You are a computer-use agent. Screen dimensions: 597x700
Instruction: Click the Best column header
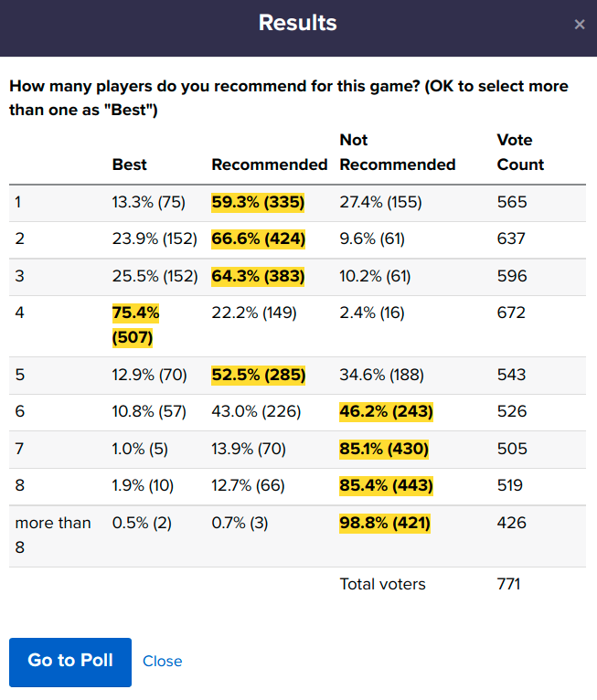[130, 164]
